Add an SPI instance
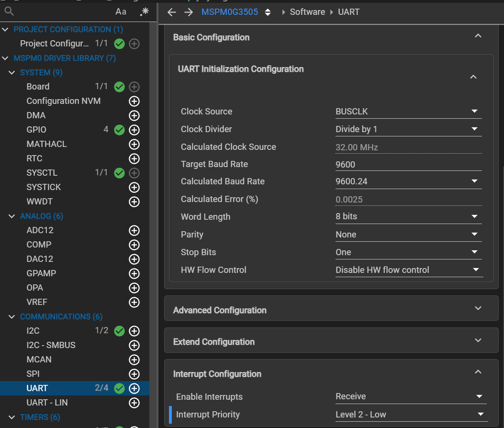This screenshot has width=504, height=428. [x=134, y=374]
